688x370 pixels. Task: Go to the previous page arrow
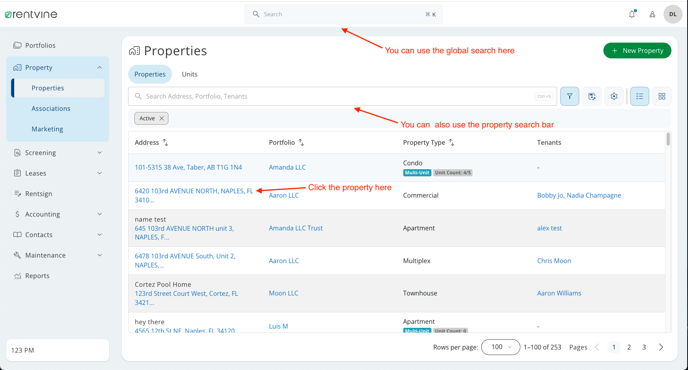(597, 347)
